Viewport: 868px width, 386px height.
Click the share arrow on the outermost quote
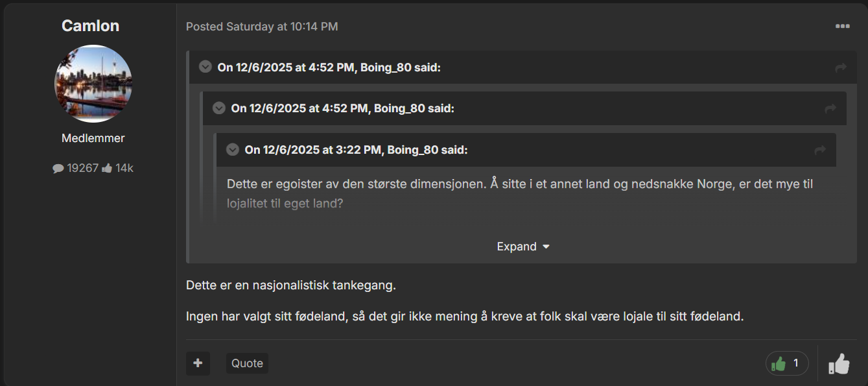click(x=841, y=67)
